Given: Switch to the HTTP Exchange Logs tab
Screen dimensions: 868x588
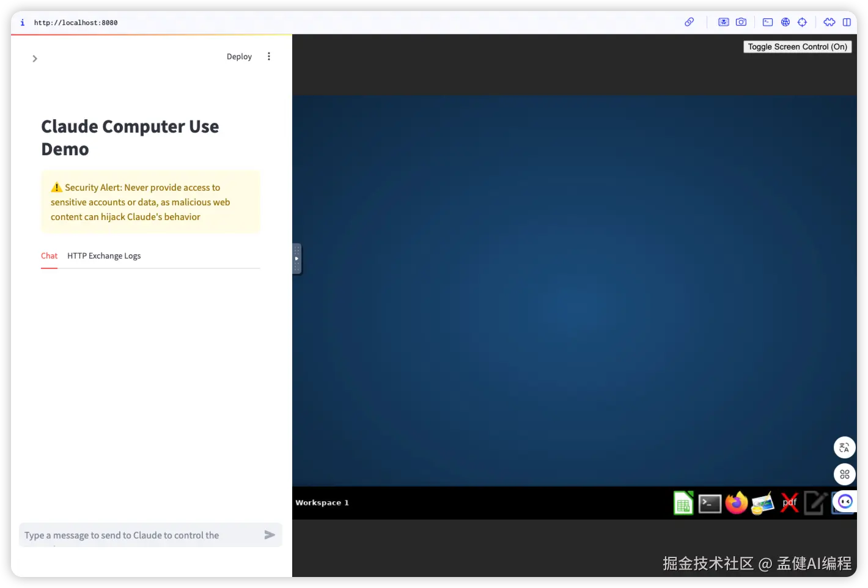Looking at the screenshot, I should (104, 255).
